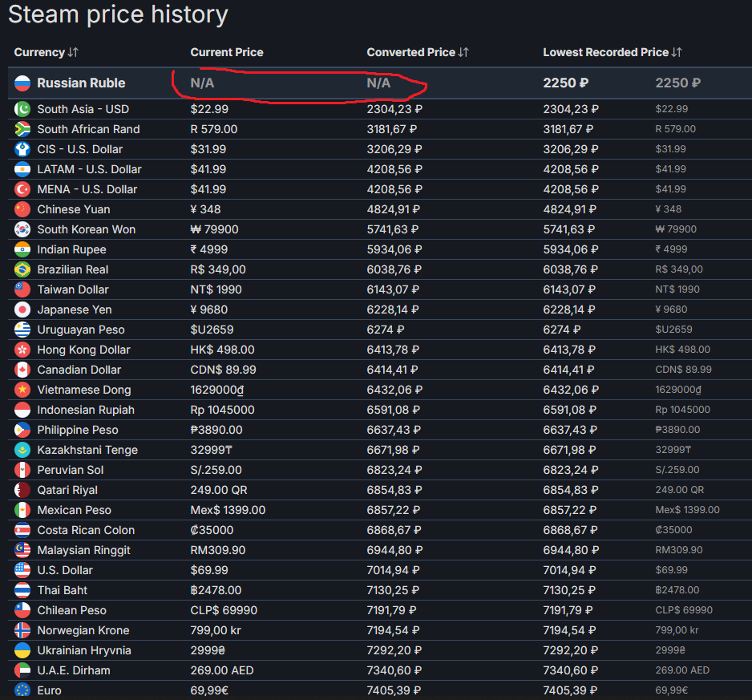
Task: Select the Taiwan Dollar price NT$ 1990
Action: coord(216,289)
